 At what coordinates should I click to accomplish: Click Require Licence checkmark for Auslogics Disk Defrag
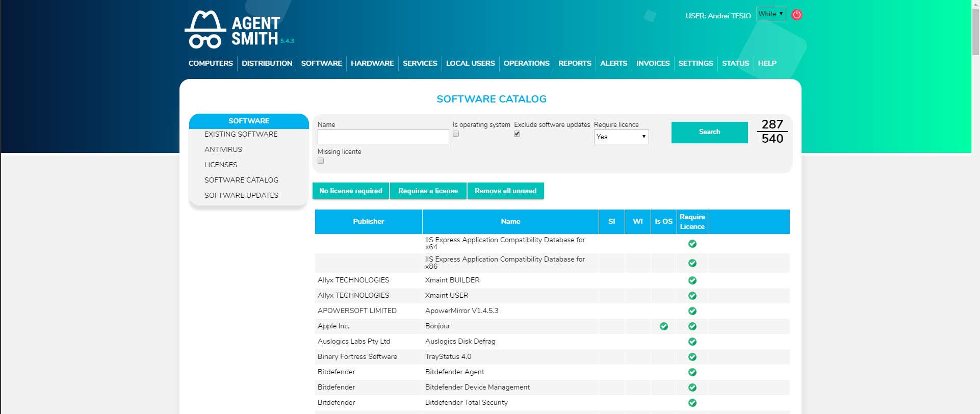point(692,342)
